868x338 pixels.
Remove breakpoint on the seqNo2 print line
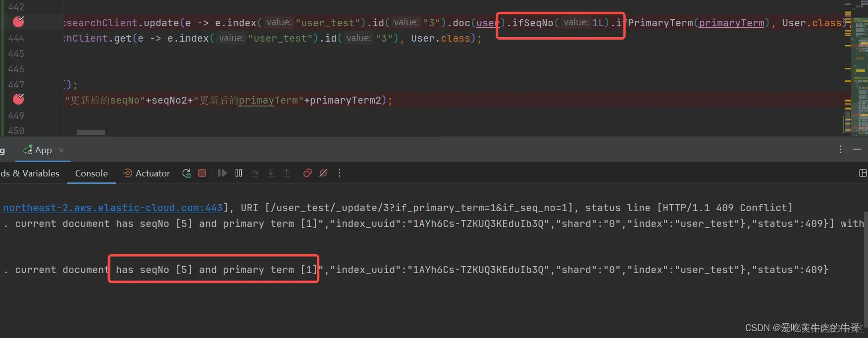18,99
